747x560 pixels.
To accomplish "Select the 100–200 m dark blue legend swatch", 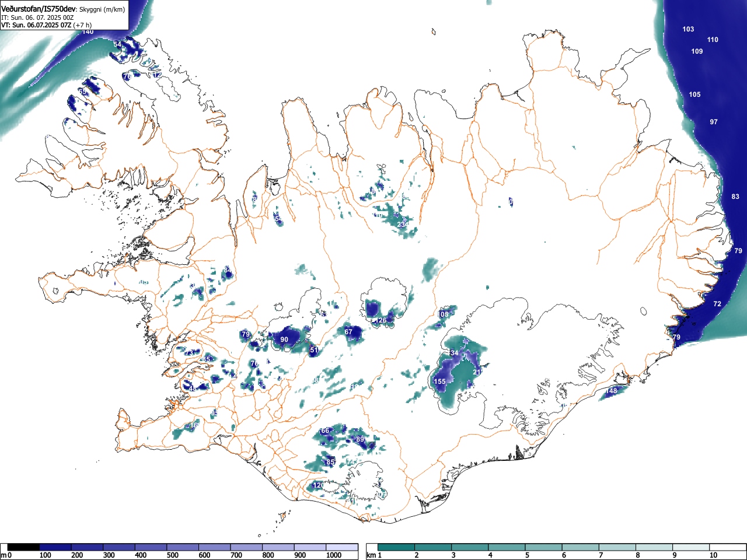I will coord(55,547).
